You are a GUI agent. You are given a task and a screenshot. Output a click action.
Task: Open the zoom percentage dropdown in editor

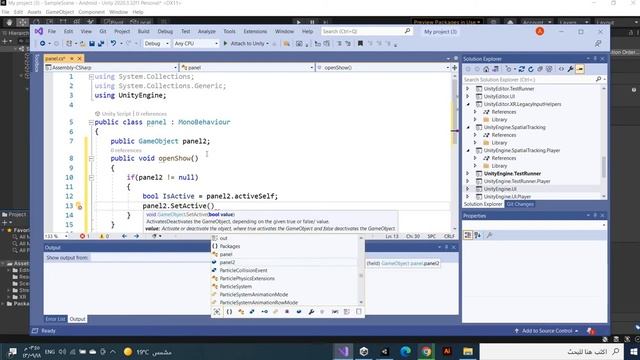point(56,236)
